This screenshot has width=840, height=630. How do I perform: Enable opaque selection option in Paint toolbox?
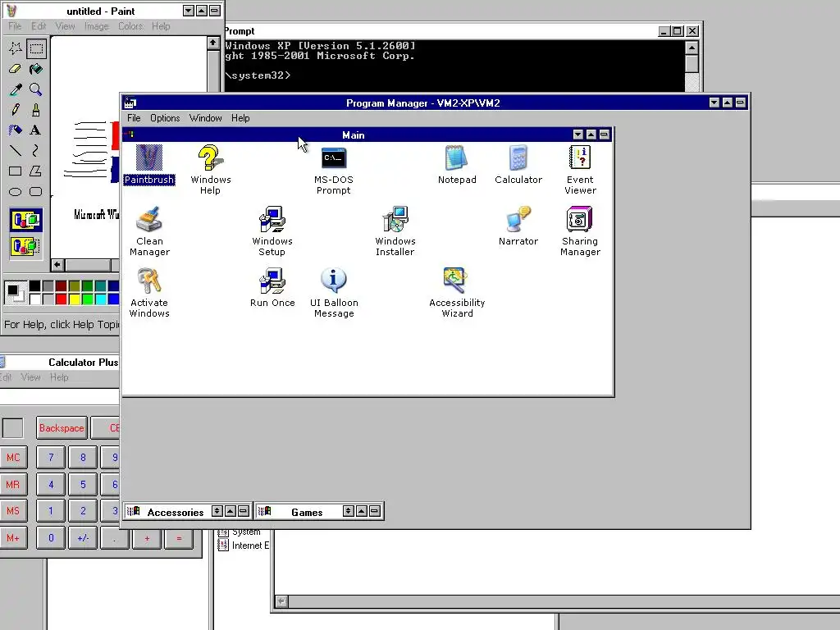(25, 220)
